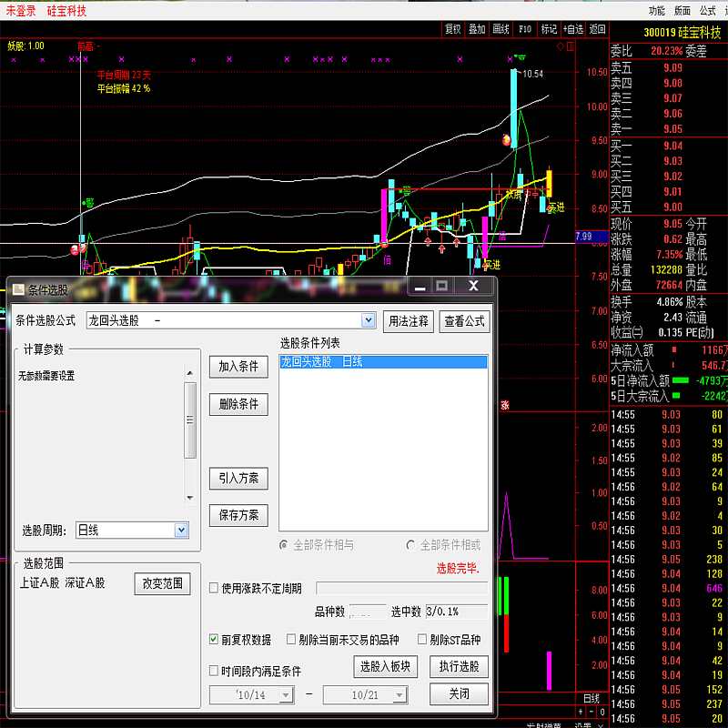The image size is (728, 728).
Task: Open the 公式 menu
Action: (x=707, y=11)
